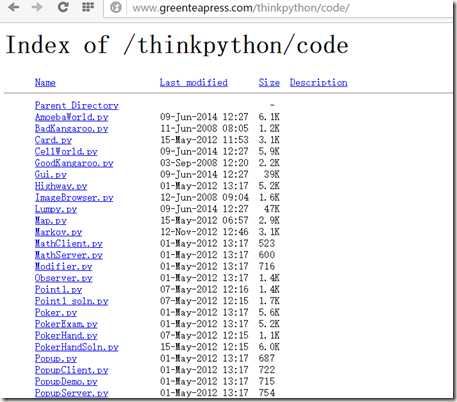The height and width of the screenshot is (402, 457).
Task: Open Card.py file
Action: (x=53, y=140)
